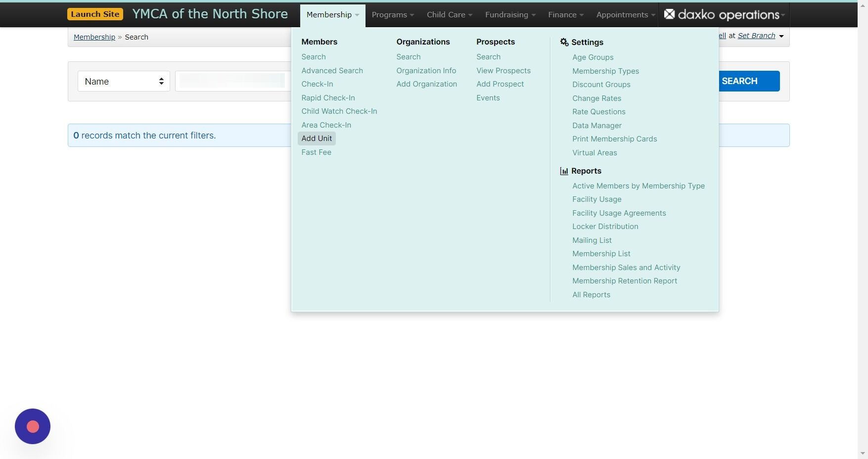
Task: Open Print Membership Cards settings
Action: (x=614, y=139)
